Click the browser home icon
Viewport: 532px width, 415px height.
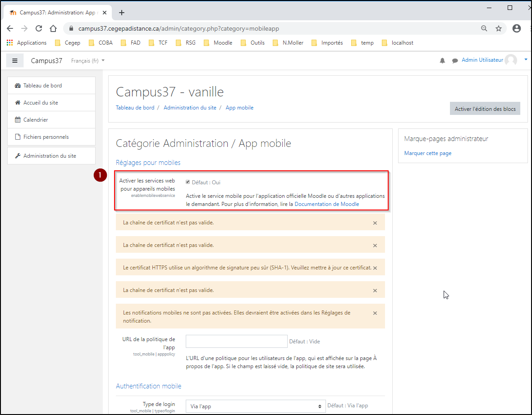point(53,28)
